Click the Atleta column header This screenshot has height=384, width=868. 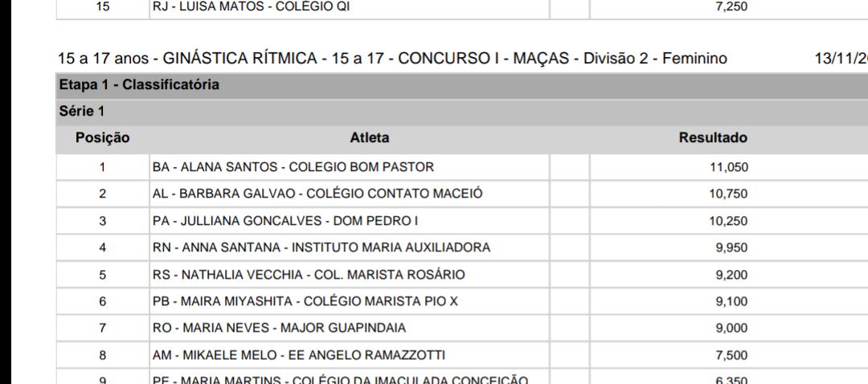pyautogui.click(x=370, y=138)
